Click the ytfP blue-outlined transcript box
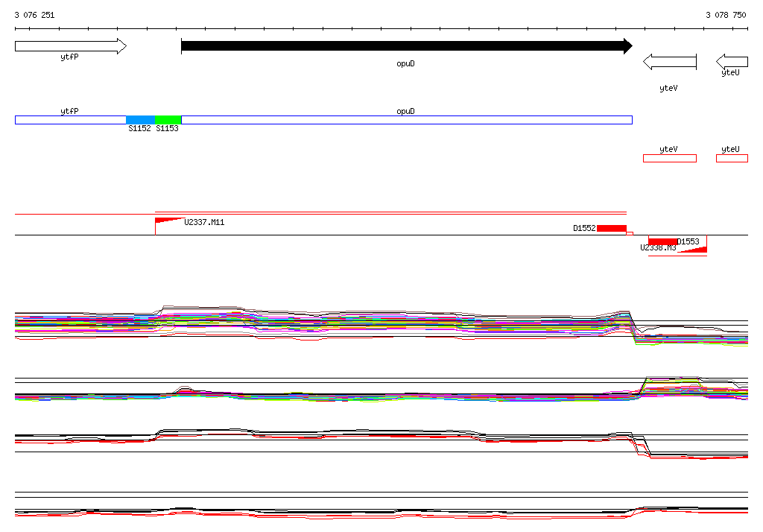The height and width of the screenshot is (532, 763). coord(71,120)
